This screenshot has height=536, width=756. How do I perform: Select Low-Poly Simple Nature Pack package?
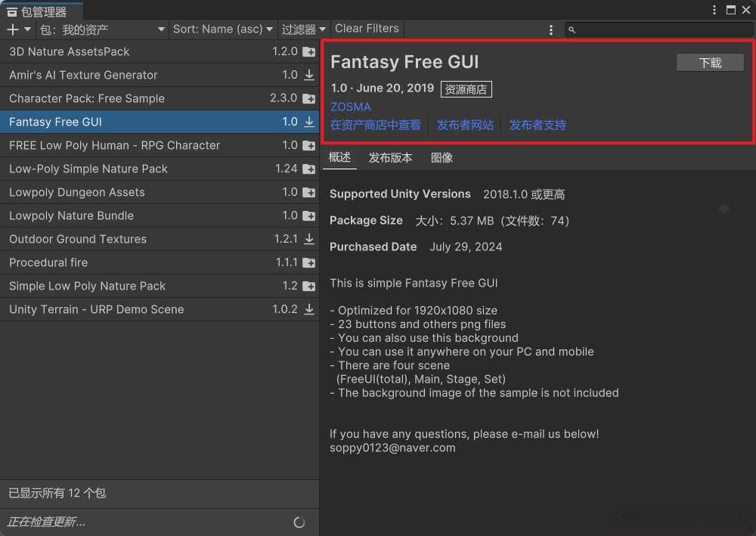click(159, 169)
